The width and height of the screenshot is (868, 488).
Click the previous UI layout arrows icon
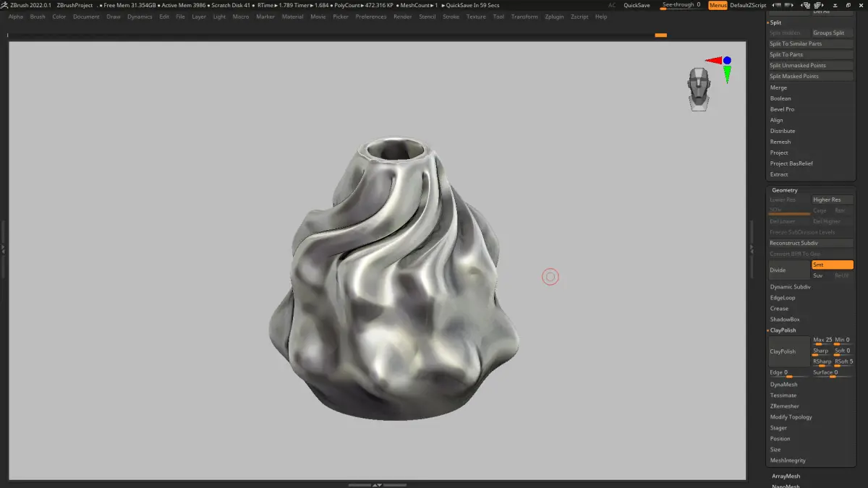tap(805, 5)
